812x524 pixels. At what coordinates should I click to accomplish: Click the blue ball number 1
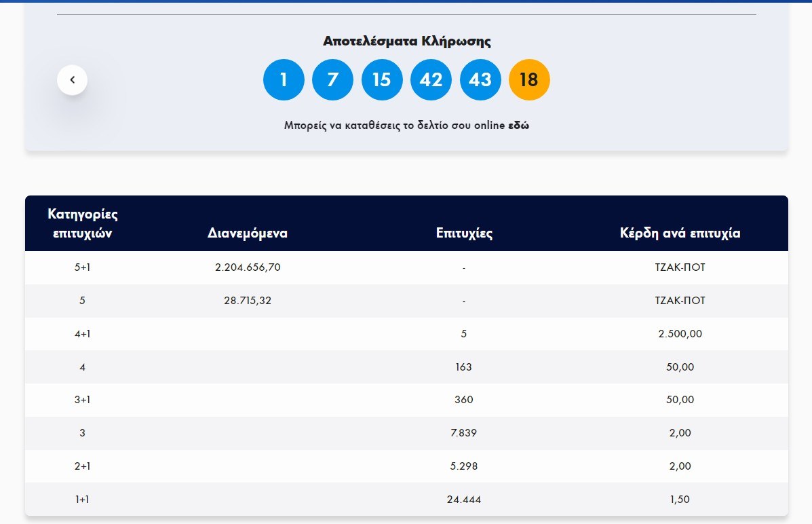click(x=284, y=80)
